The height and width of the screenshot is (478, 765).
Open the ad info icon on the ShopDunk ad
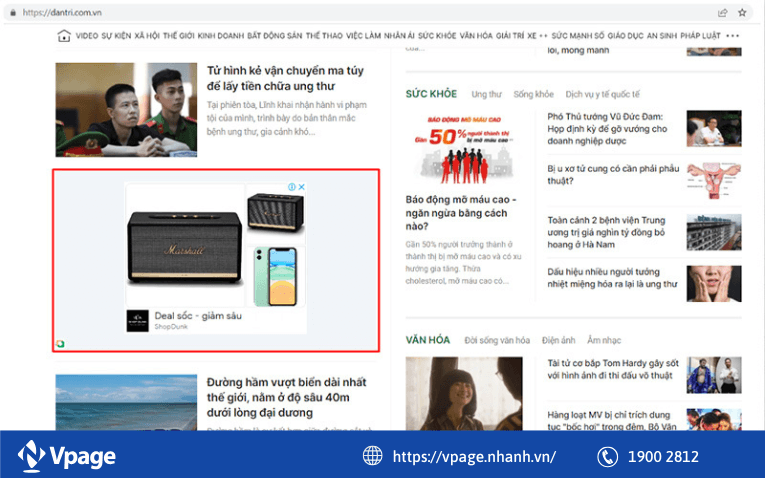(x=292, y=187)
